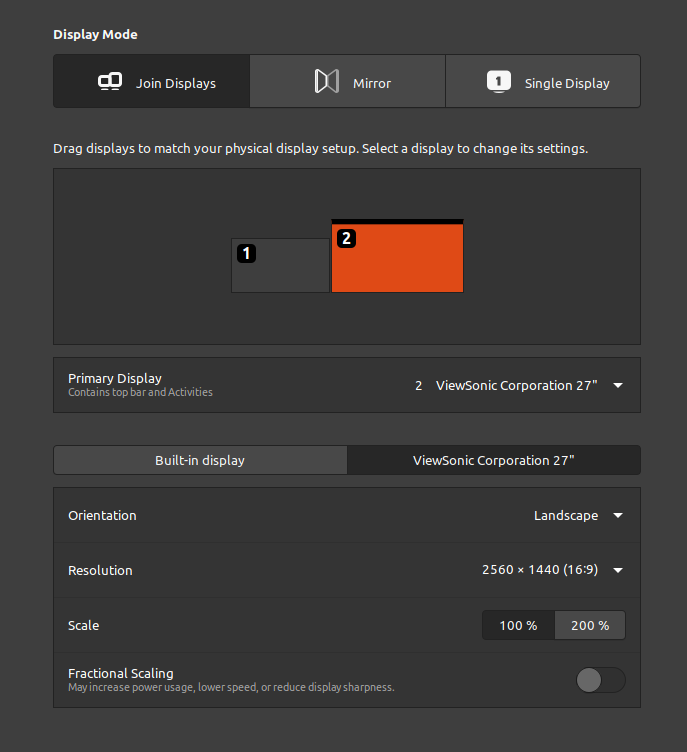Click the Join Displays overlapping monitors icon

coord(110,82)
